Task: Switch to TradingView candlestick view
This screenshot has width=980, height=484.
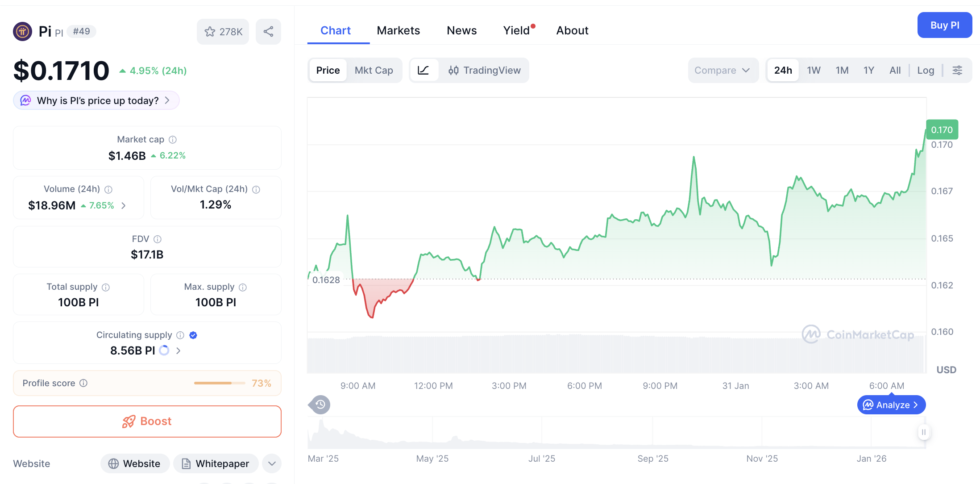Action: 485,70
